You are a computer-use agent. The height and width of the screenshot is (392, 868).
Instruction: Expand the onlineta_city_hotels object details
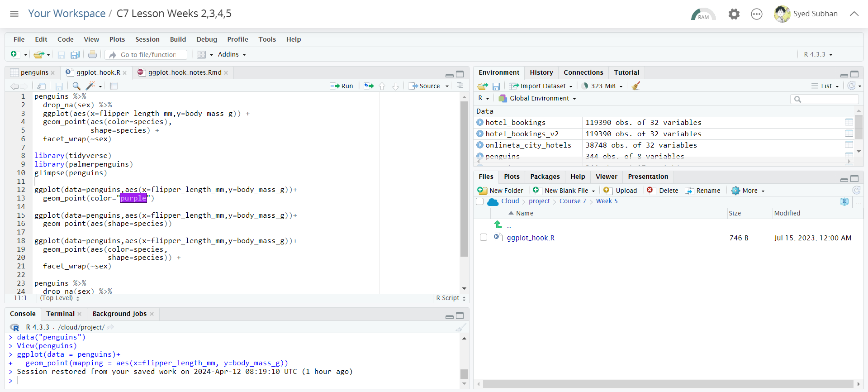(480, 145)
